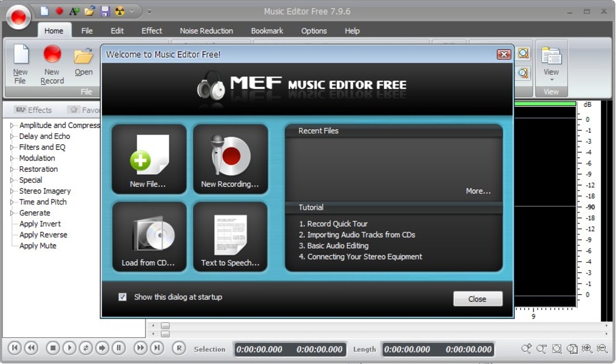Click the go to end playback button
This screenshot has width=616, height=364.
pos(157,348)
